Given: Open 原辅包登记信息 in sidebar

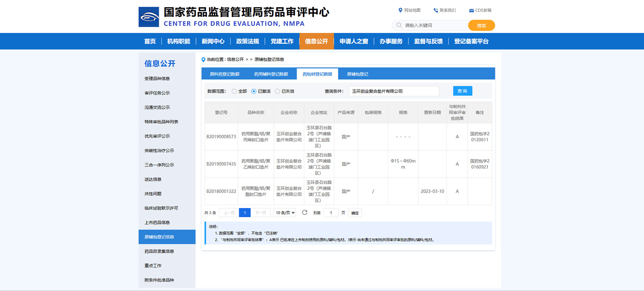Looking at the screenshot, I should tap(167, 237).
